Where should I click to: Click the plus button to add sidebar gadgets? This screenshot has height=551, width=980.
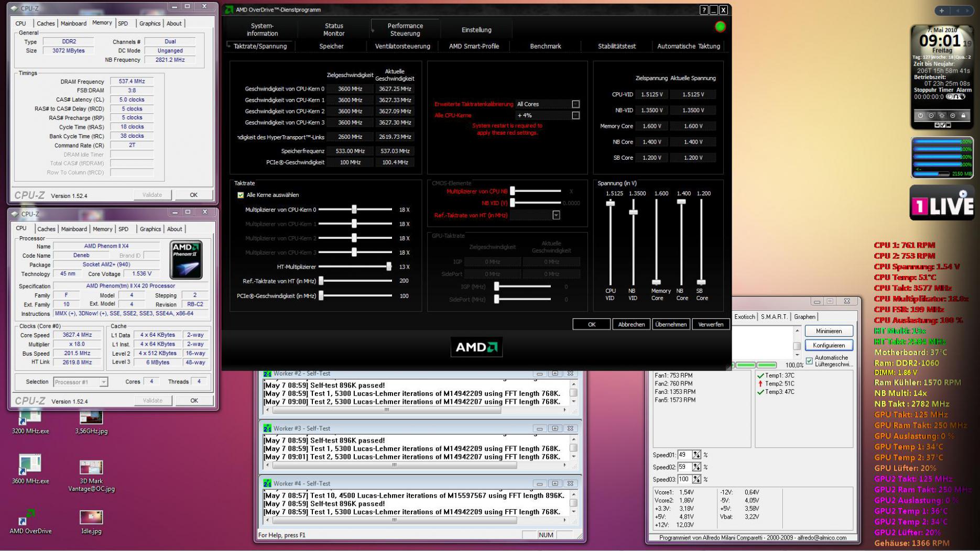pyautogui.click(x=941, y=10)
